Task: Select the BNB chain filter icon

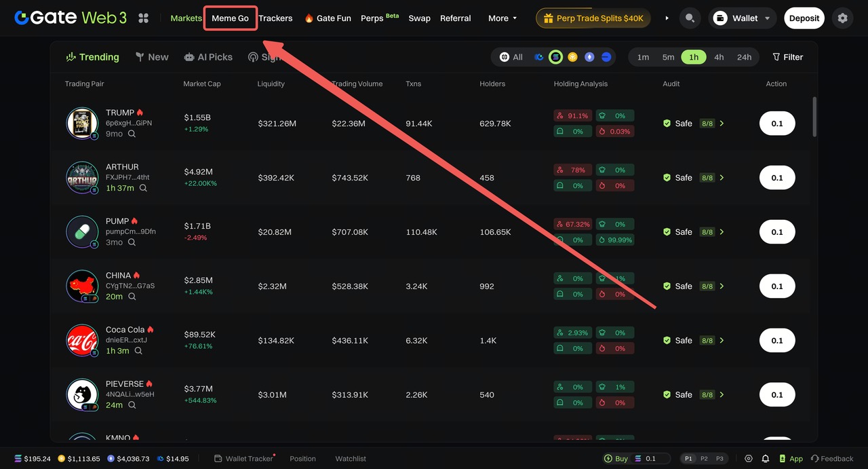Action: (572, 57)
